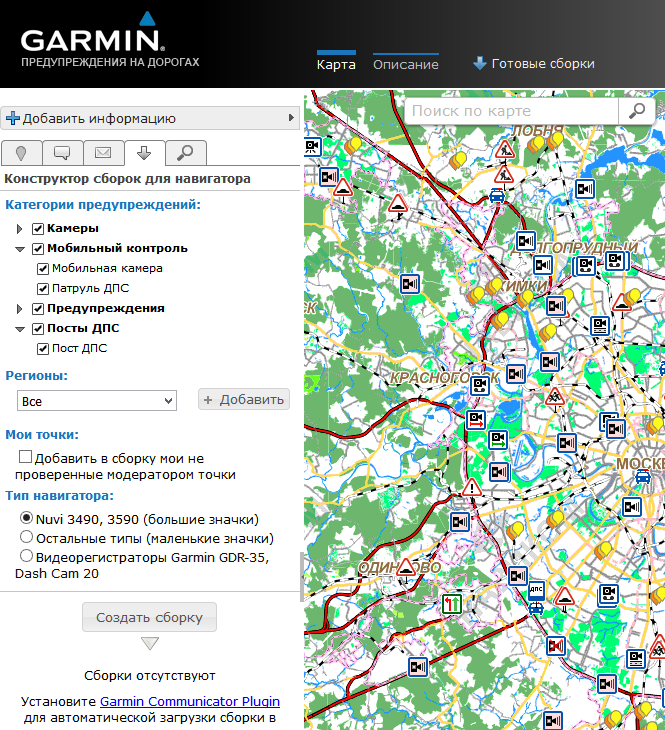Open the magnifier search tab in sidebar

[x=185, y=153]
